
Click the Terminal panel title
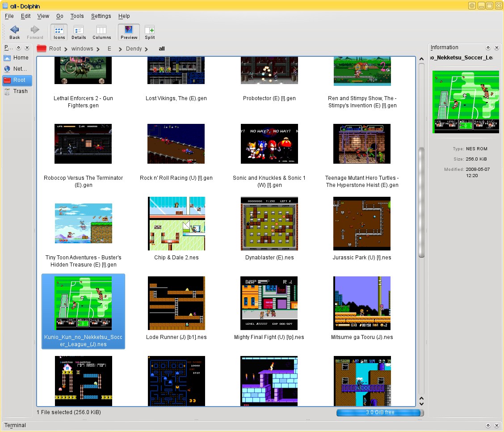(15, 425)
